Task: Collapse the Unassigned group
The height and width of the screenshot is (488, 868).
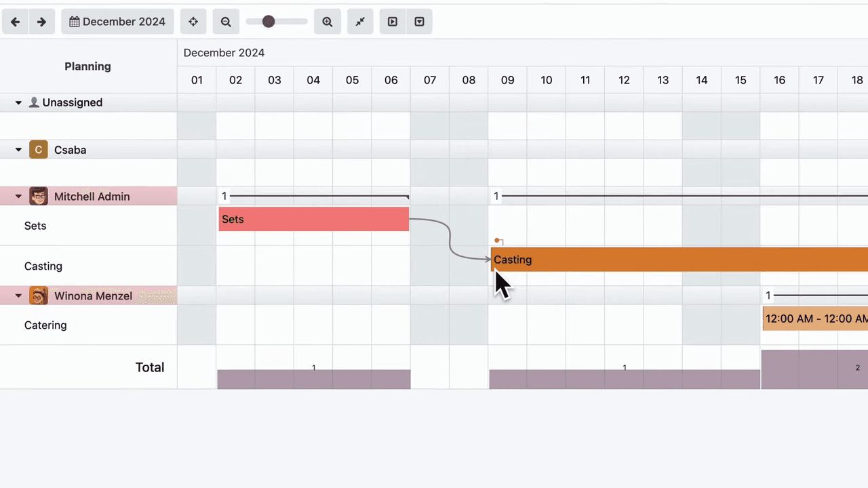Action: (x=19, y=103)
